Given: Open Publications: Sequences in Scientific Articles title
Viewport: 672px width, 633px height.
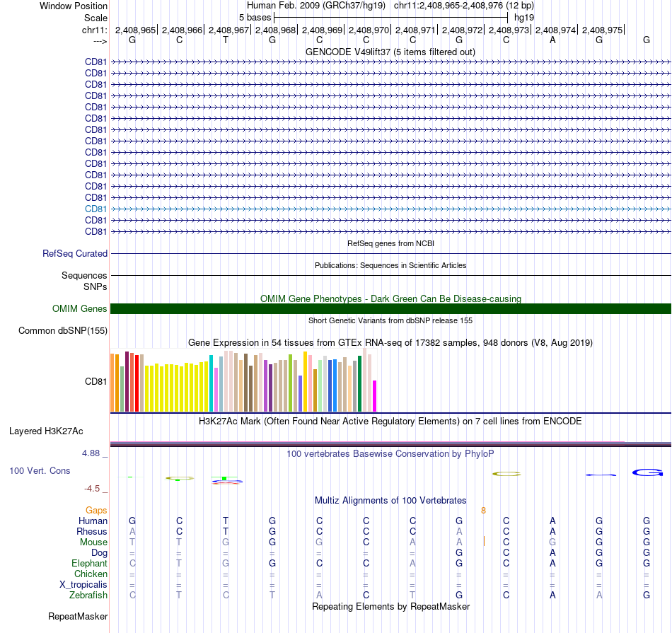Looking at the screenshot, I should [390, 265].
